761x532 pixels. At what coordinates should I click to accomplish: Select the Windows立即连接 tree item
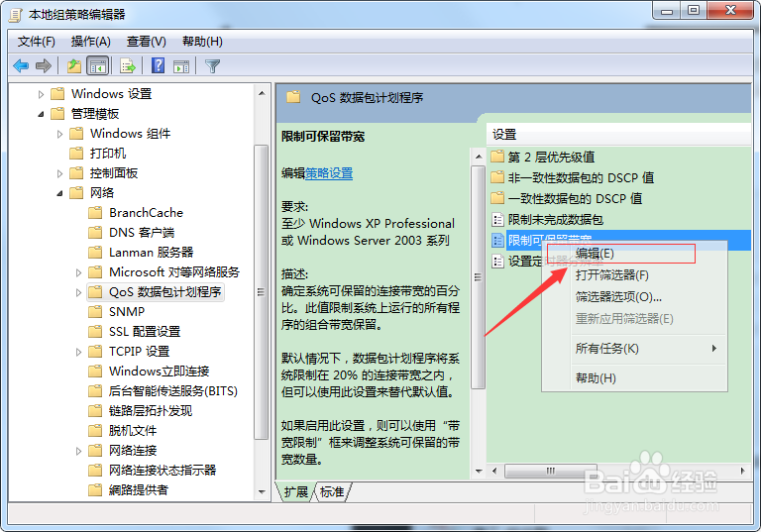[159, 372]
